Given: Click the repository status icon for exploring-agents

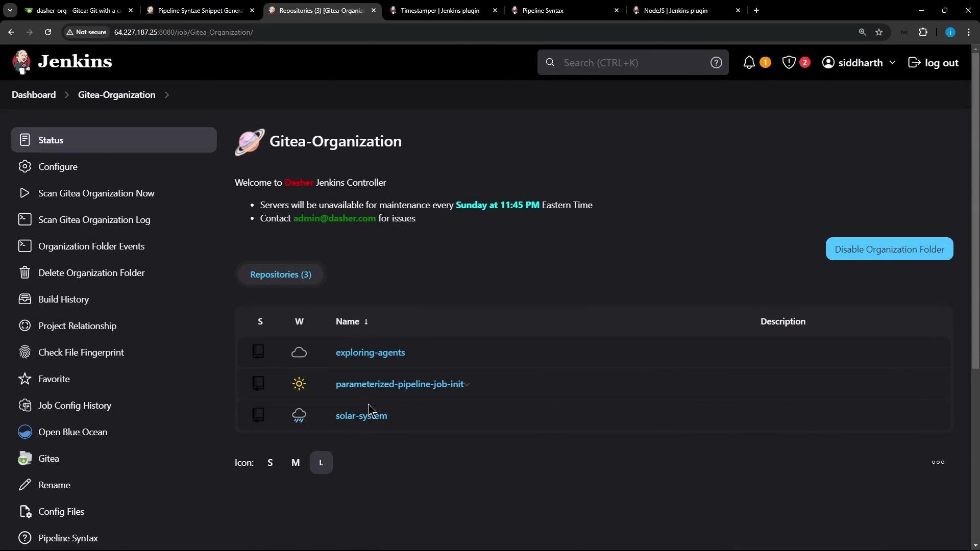Looking at the screenshot, I should click(x=258, y=352).
